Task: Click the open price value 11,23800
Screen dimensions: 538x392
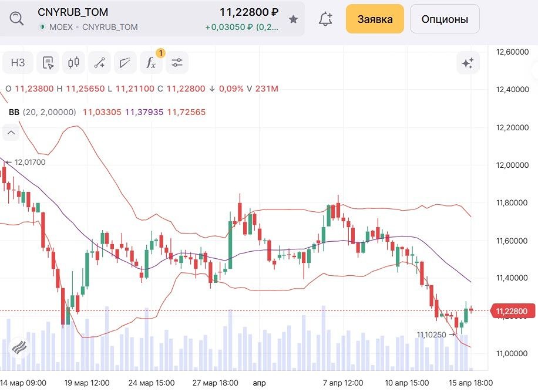Action: (34, 89)
